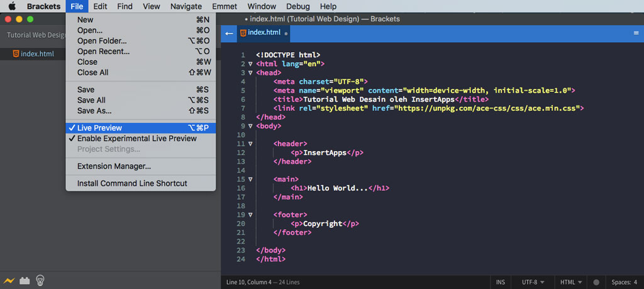Click the DOCTYPE declaration on line 1
The width and height of the screenshot is (644, 289).
click(x=288, y=55)
